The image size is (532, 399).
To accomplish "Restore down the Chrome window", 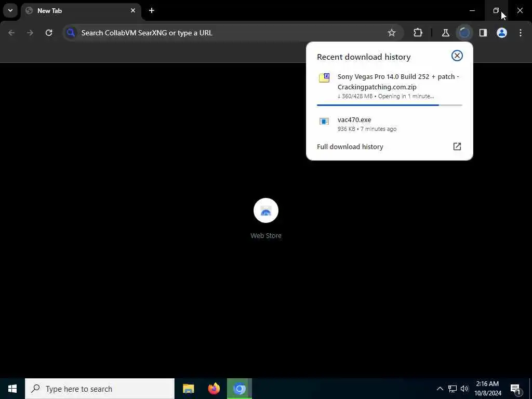I will click(x=496, y=10).
